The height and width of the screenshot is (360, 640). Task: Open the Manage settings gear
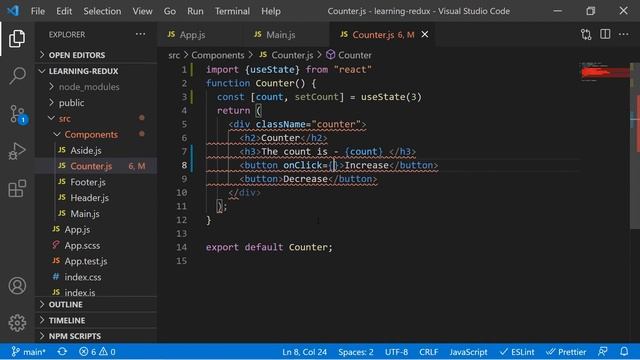pyautogui.click(x=17, y=323)
